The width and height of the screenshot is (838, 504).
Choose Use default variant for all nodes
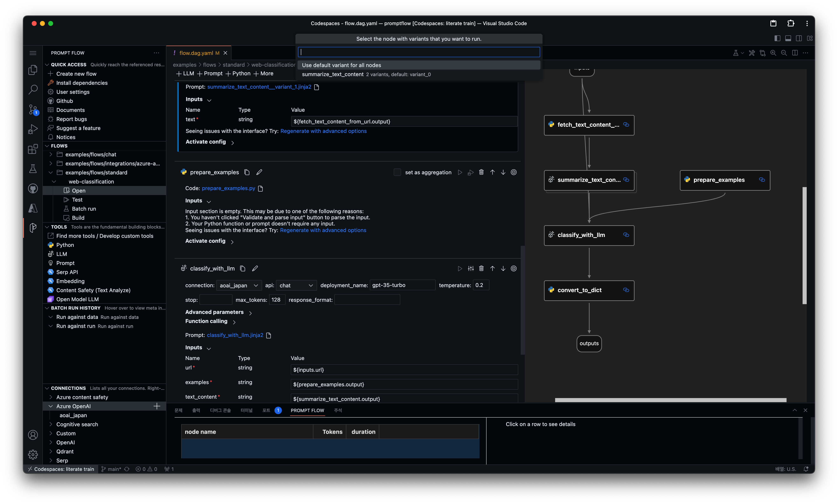tap(419, 65)
